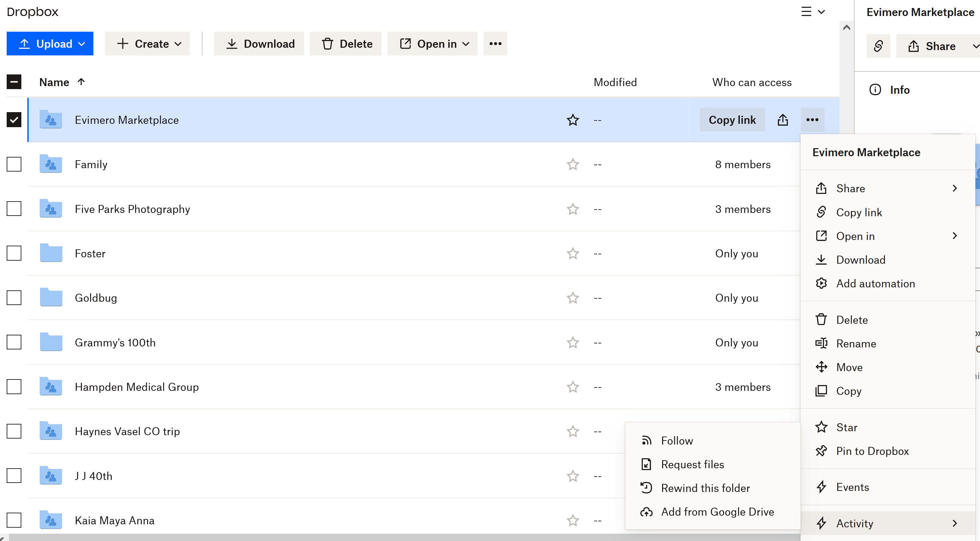
Task: Open the row ellipsis menu for Evimero Marketplace
Action: (x=812, y=120)
